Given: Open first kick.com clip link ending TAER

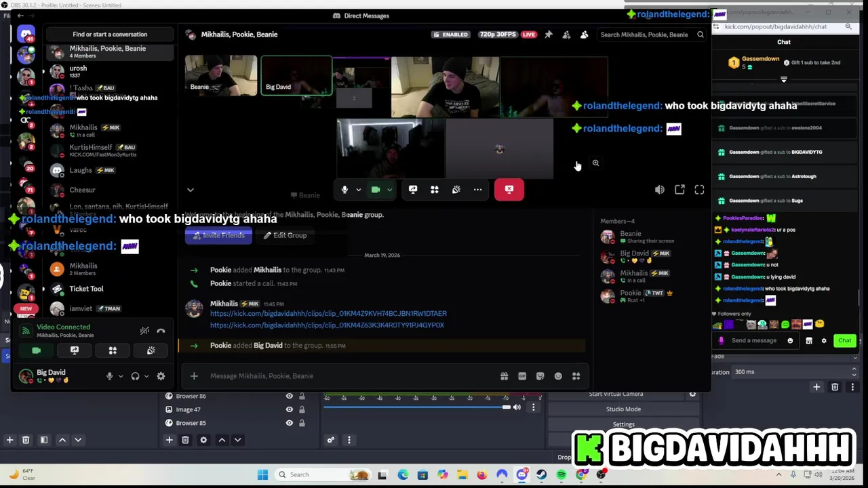Looking at the screenshot, I should pos(328,314).
